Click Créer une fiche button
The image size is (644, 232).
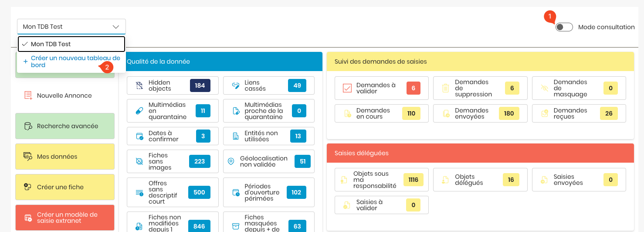pyautogui.click(x=65, y=187)
